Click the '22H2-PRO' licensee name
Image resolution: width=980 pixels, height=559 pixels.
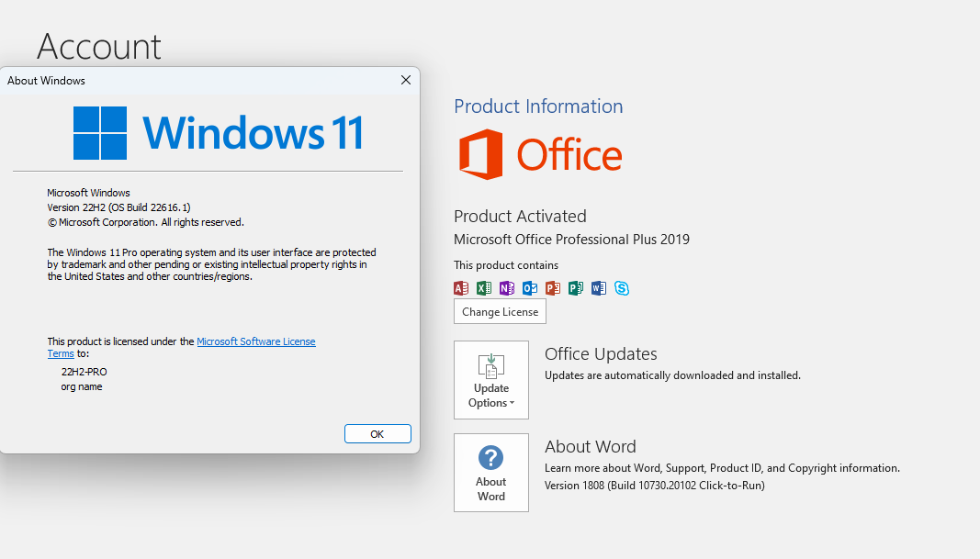84,372
